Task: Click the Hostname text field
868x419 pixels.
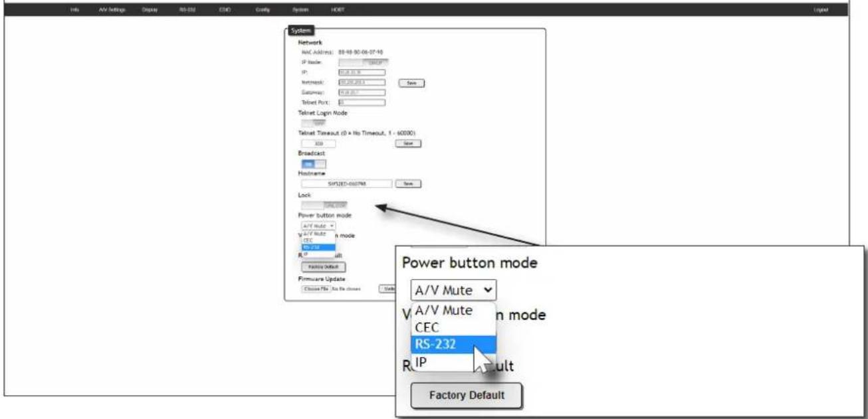Action: click(x=346, y=184)
